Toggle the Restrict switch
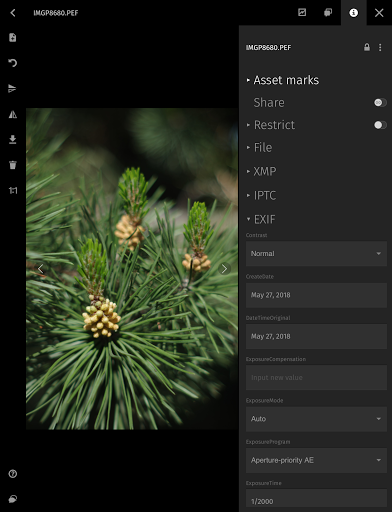The height and width of the screenshot is (512, 392). pyautogui.click(x=380, y=125)
